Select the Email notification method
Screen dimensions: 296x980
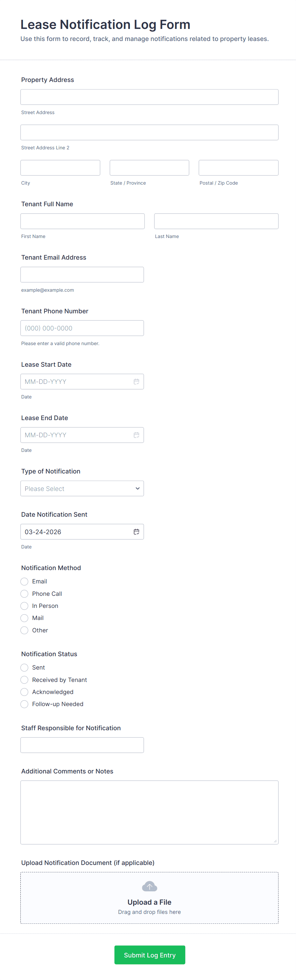pos(25,581)
